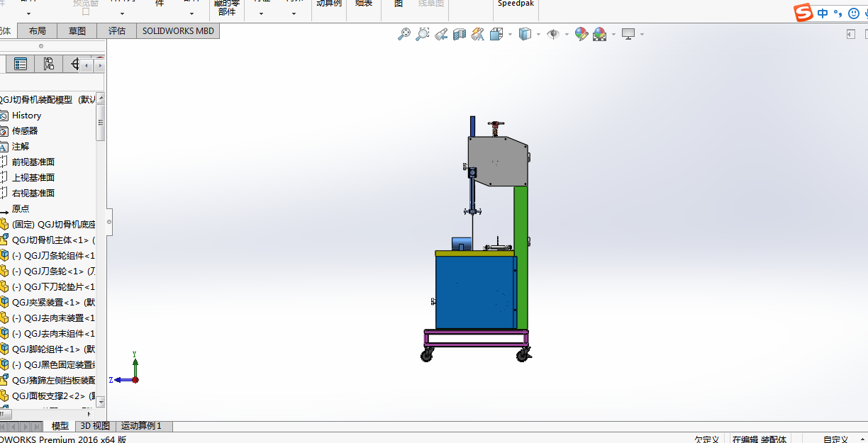The image size is (868, 443).
Task: Select the (固定) QGJ切骨机底座 component
Action: pos(53,225)
